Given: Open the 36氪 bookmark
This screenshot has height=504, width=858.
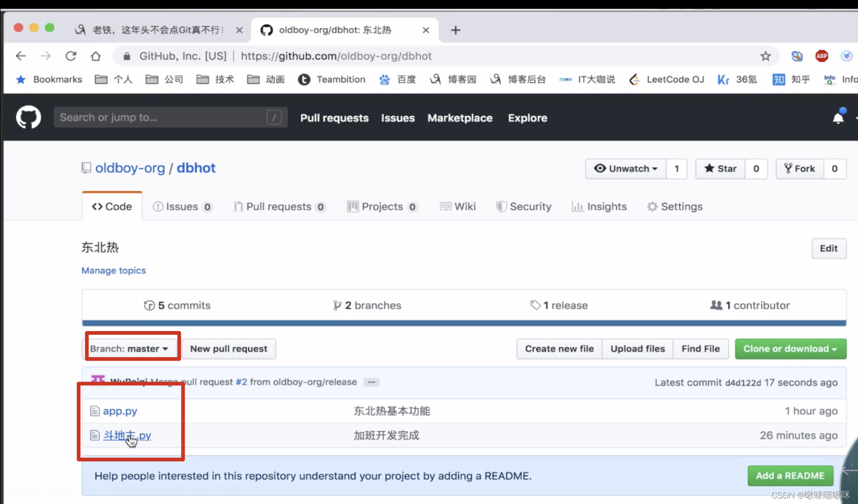Looking at the screenshot, I should [737, 80].
